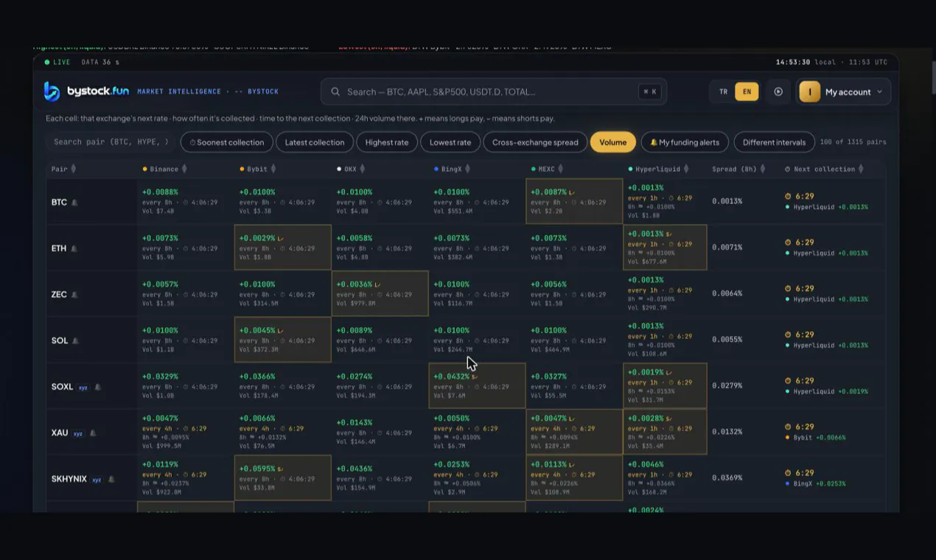Click the xyz badge beside XAU
The image size is (936, 560).
[x=78, y=433]
